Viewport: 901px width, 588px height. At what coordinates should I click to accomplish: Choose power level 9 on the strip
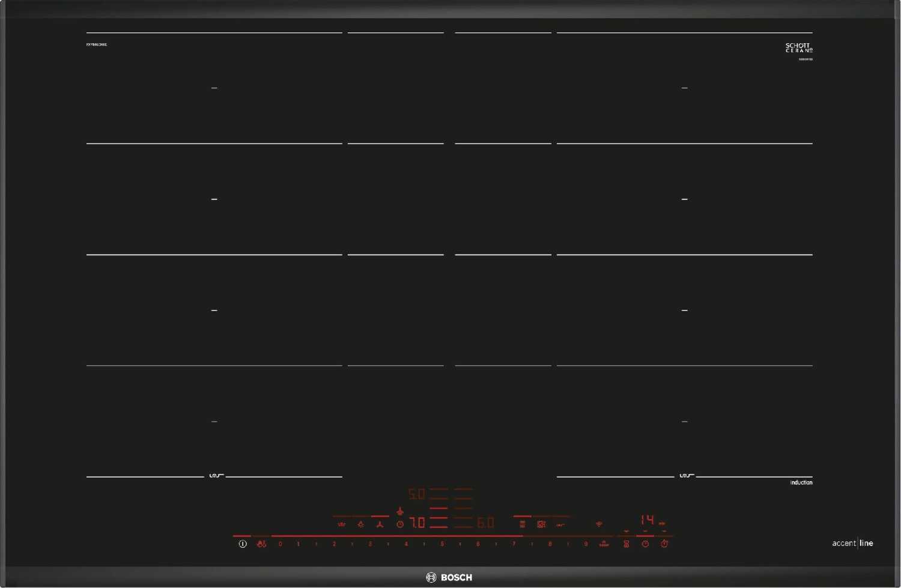[x=586, y=544]
